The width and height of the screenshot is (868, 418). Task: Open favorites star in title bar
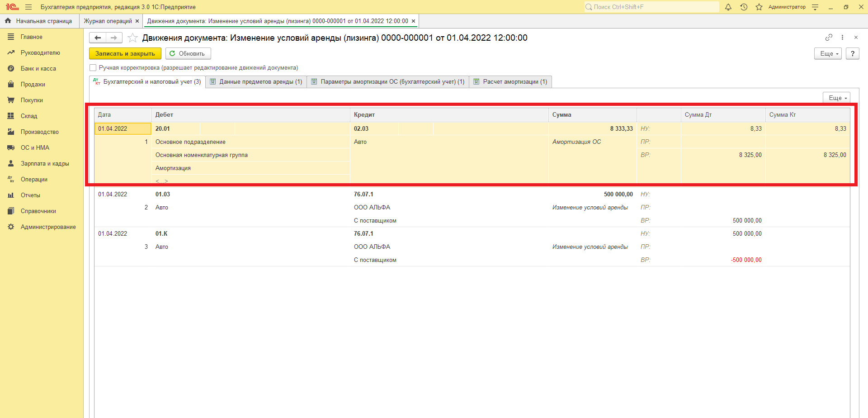(759, 7)
